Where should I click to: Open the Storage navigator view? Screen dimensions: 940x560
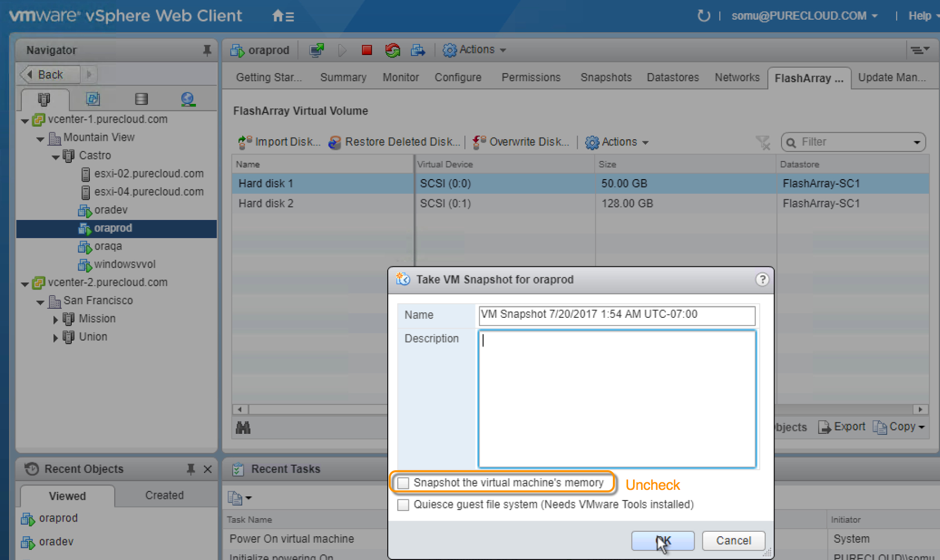tap(141, 98)
